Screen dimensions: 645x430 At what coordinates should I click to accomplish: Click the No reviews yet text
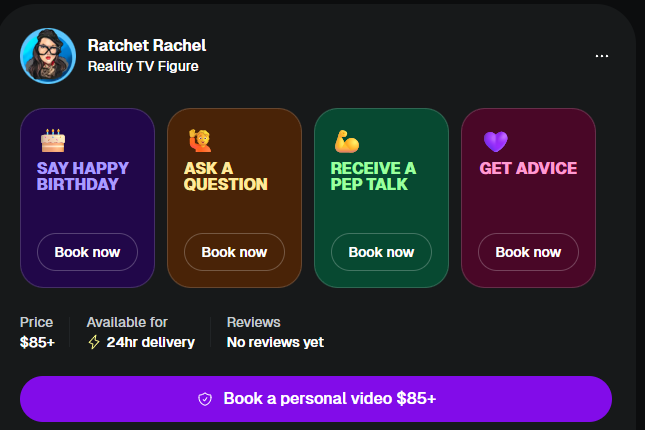[x=275, y=342]
